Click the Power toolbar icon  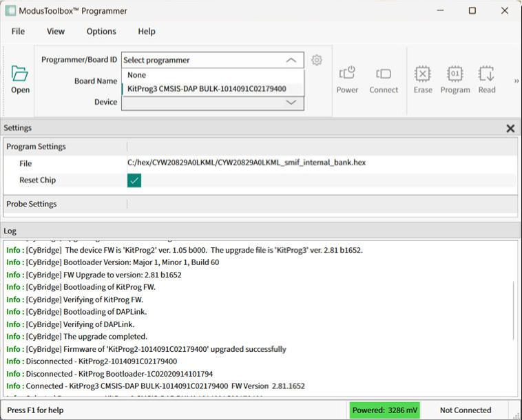(x=347, y=80)
